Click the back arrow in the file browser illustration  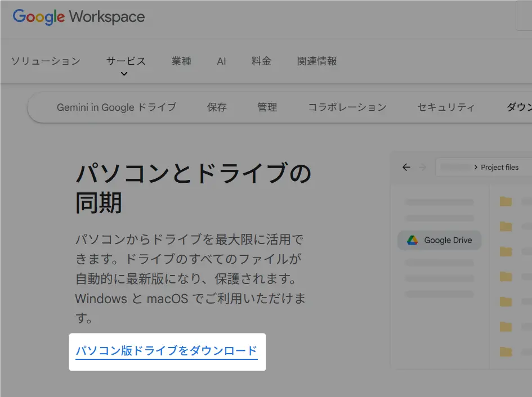(x=406, y=167)
